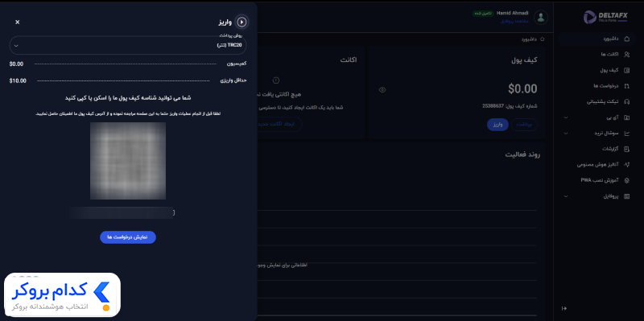This screenshot has height=321, width=644.
Task: Click the واریز button in wallet card
Action: tap(497, 125)
